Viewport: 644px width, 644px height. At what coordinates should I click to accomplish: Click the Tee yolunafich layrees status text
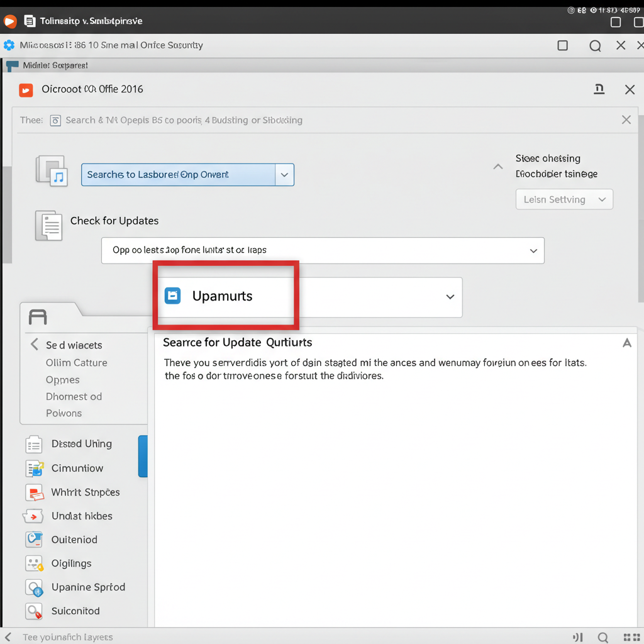coord(68,637)
